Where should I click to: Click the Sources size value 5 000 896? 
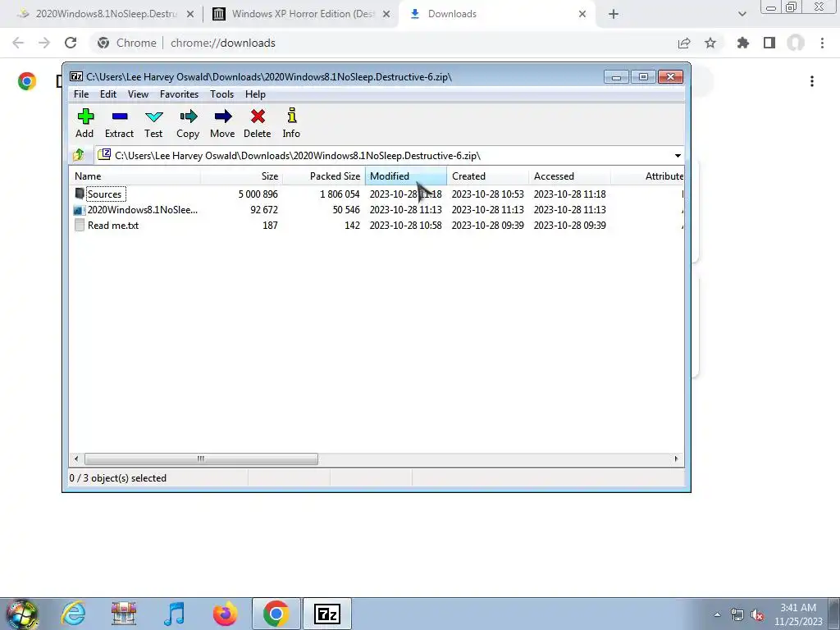pyautogui.click(x=258, y=194)
